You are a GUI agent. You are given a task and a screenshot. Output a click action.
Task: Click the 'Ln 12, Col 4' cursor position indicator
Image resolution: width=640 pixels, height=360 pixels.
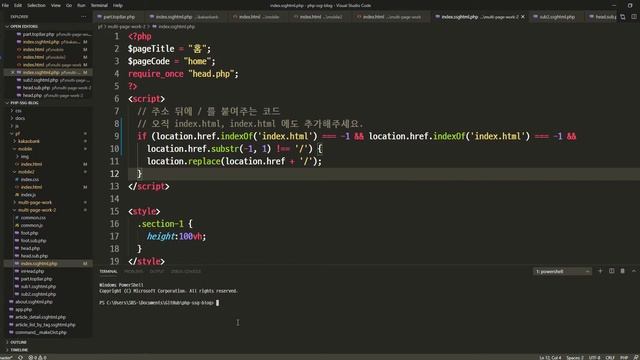click(550, 357)
